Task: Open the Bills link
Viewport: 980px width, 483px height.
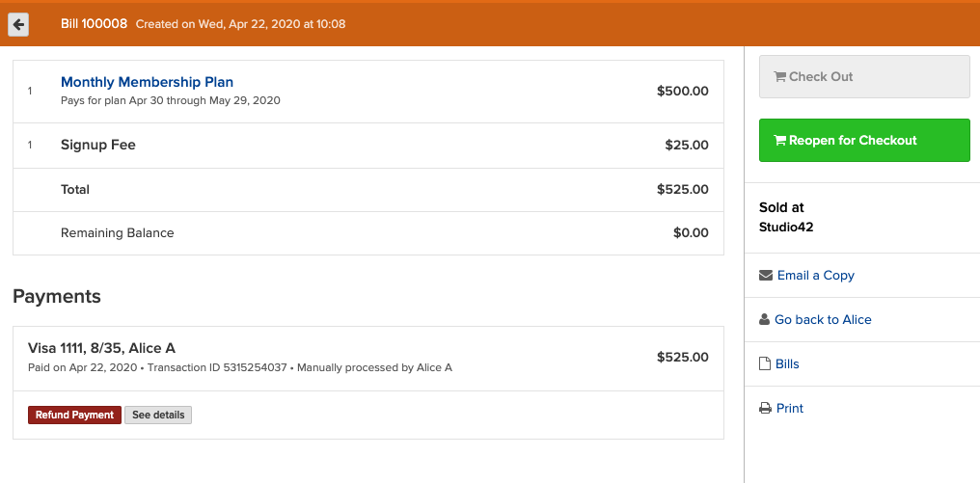Action: pyautogui.click(x=787, y=364)
